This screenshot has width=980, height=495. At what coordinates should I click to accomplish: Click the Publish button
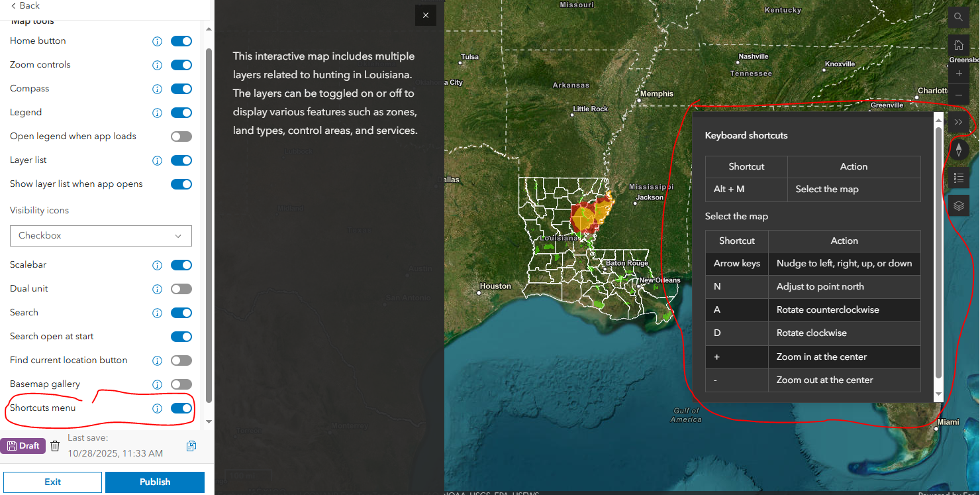coord(154,482)
